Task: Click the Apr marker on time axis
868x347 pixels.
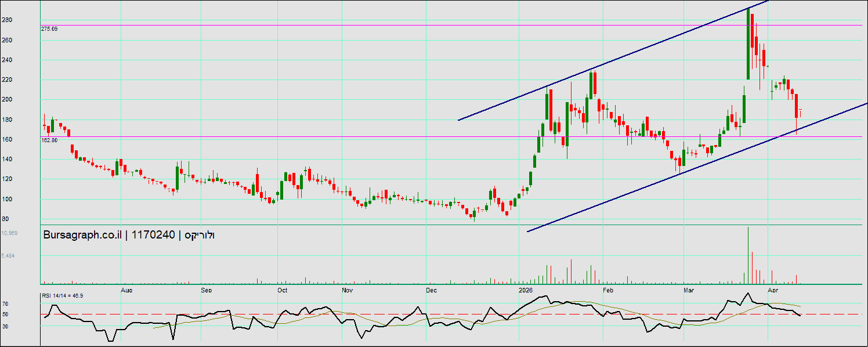Action: coord(772,289)
